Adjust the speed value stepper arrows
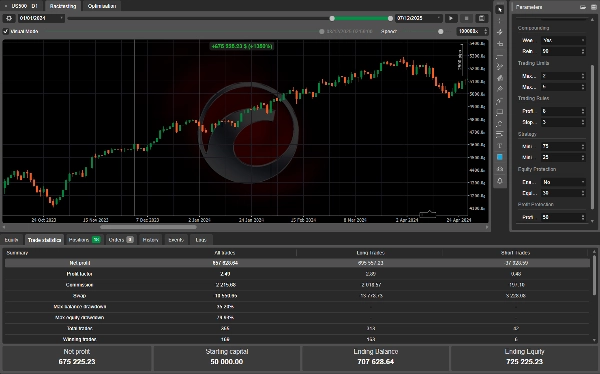 (486, 31)
